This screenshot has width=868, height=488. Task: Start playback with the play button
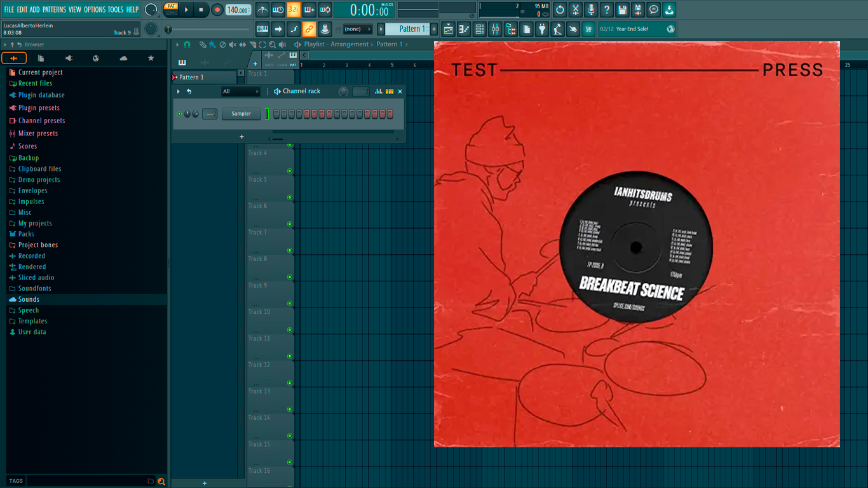coord(186,10)
